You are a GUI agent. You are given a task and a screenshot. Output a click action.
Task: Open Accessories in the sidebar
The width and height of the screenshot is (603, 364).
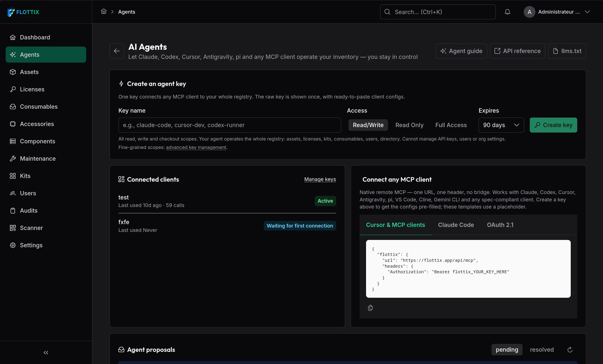(46, 124)
